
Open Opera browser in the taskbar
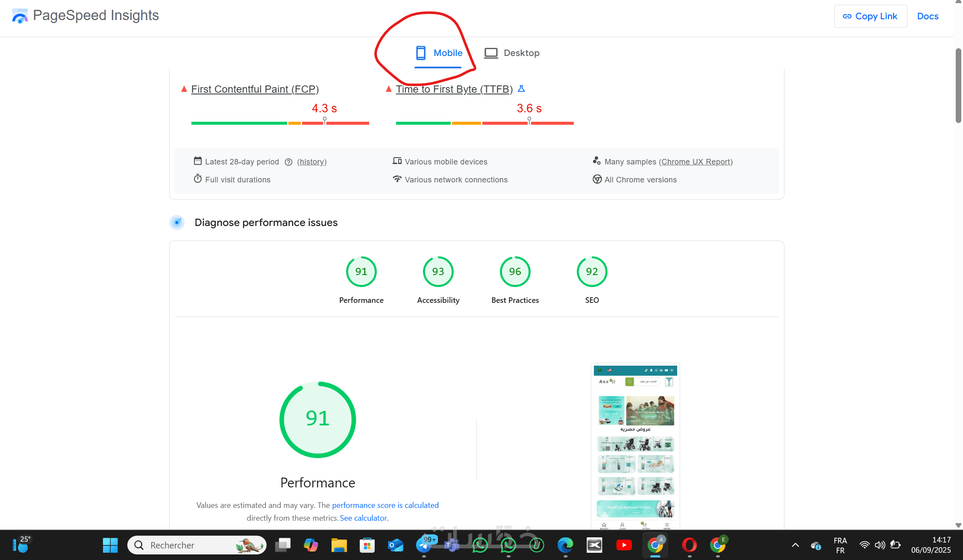689,545
